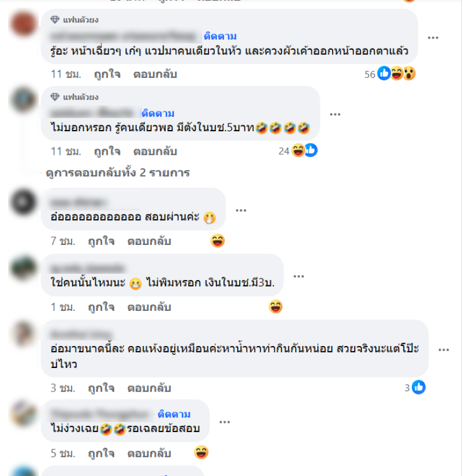Click ตอบกลับ under the 1 ชม. comment
The height and width of the screenshot is (476, 462).
149,307
